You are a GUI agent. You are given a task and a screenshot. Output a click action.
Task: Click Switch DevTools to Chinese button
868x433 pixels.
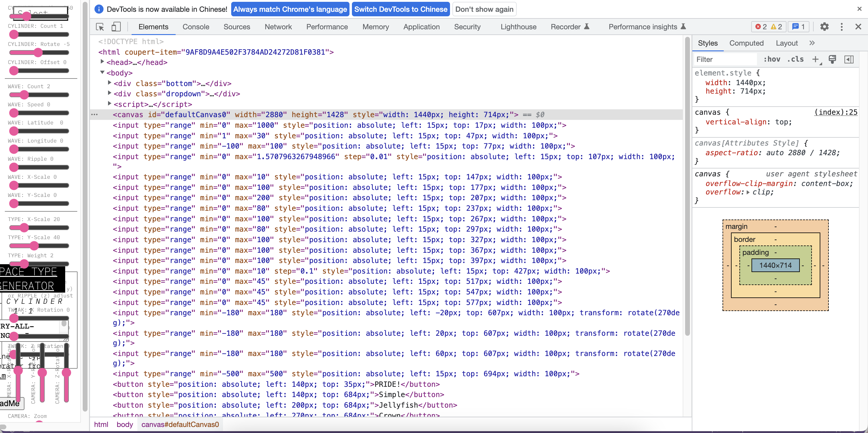(400, 9)
